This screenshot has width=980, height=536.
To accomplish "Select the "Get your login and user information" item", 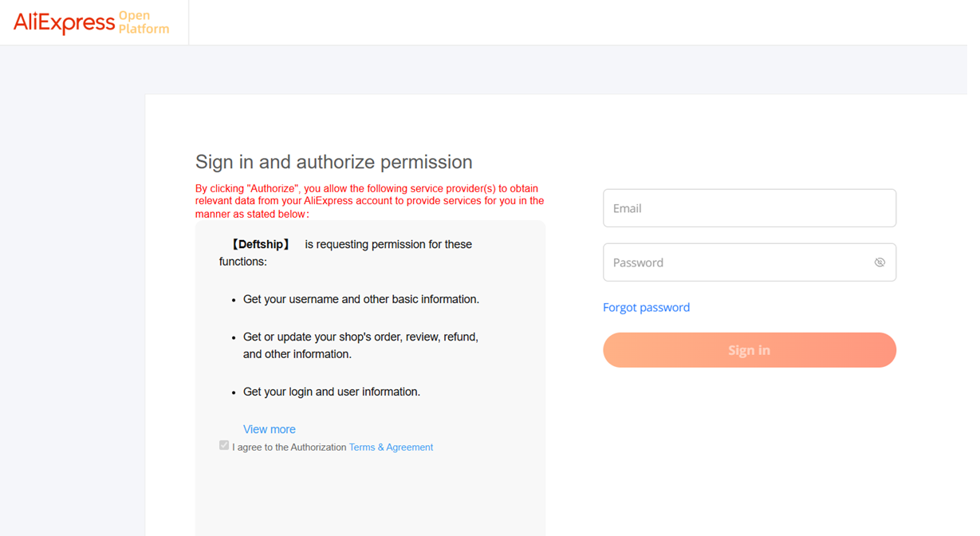I will click(x=331, y=392).
